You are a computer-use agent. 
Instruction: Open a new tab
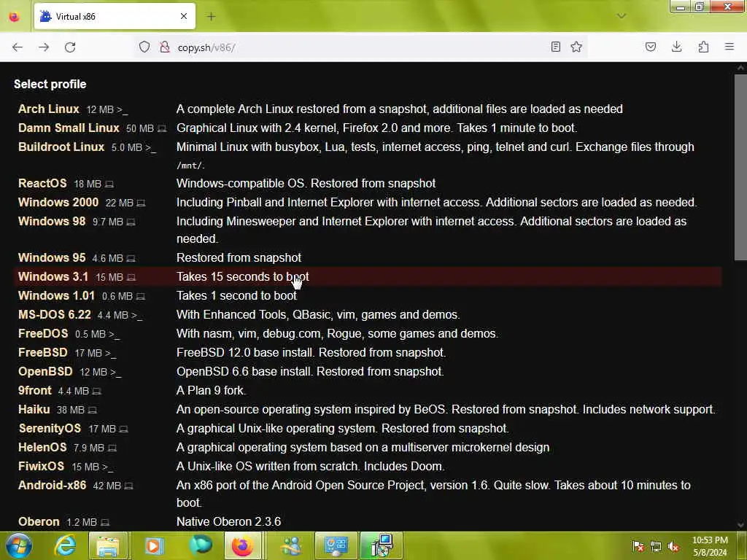pyautogui.click(x=212, y=17)
